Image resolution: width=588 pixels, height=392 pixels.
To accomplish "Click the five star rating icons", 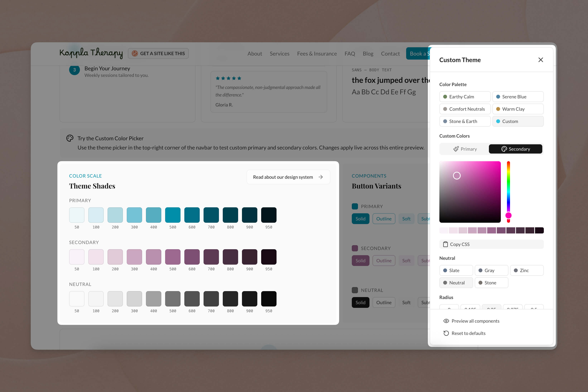I will [228, 78].
